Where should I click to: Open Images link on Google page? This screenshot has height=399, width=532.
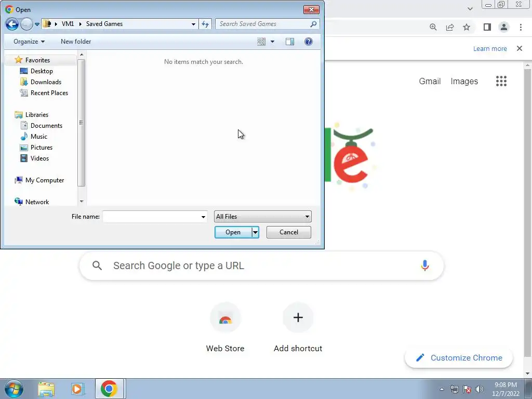pos(464,81)
